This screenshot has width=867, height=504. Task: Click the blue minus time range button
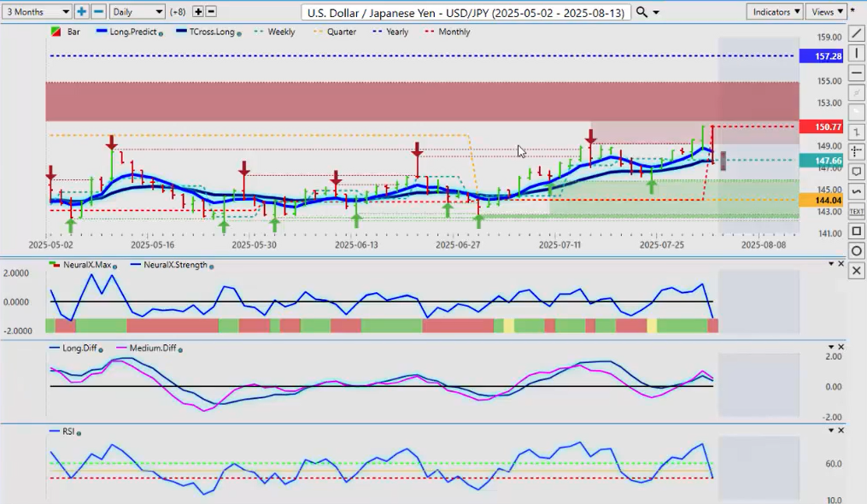(98, 12)
